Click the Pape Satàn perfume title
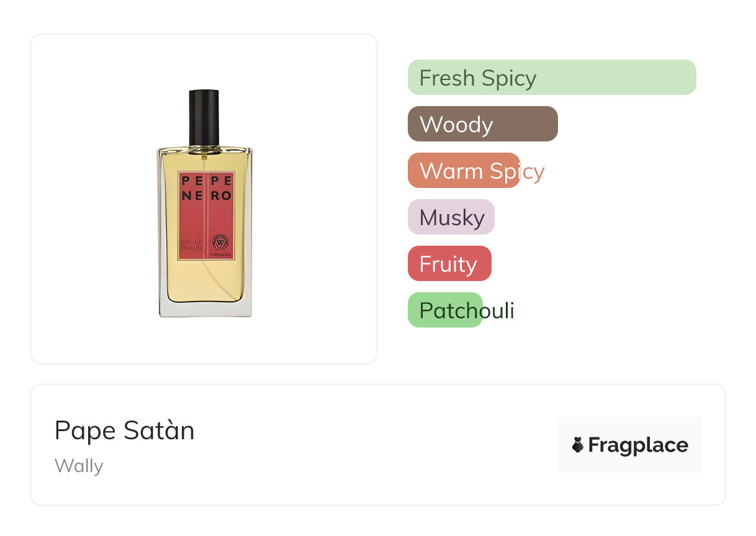756x536 pixels. [x=124, y=431]
